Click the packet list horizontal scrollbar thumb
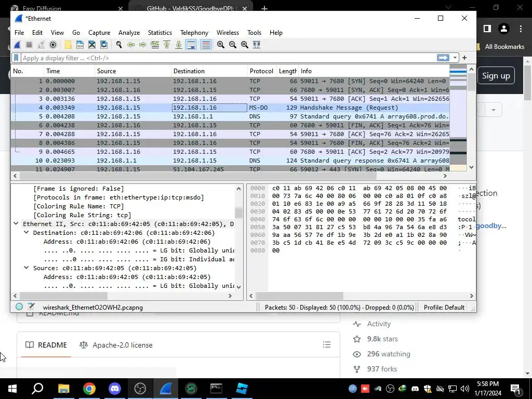The image size is (532, 399). point(198,176)
